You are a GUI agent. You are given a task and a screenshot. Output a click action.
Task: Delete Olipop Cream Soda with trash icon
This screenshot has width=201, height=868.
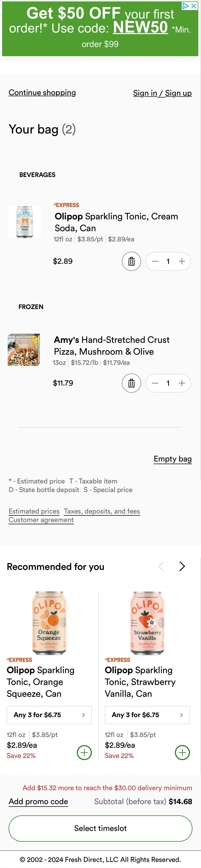[x=131, y=261]
